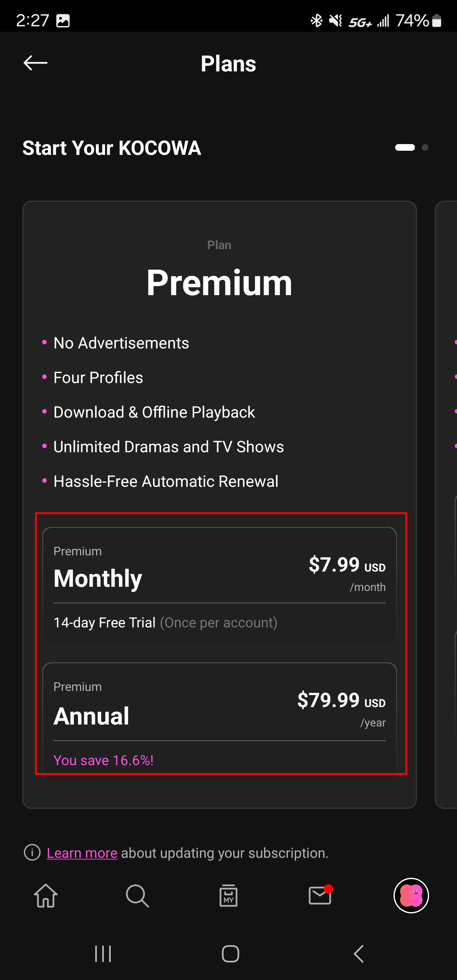457x980 pixels.
Task: Tap the You save 16.6% label
Action: point(103,760)
